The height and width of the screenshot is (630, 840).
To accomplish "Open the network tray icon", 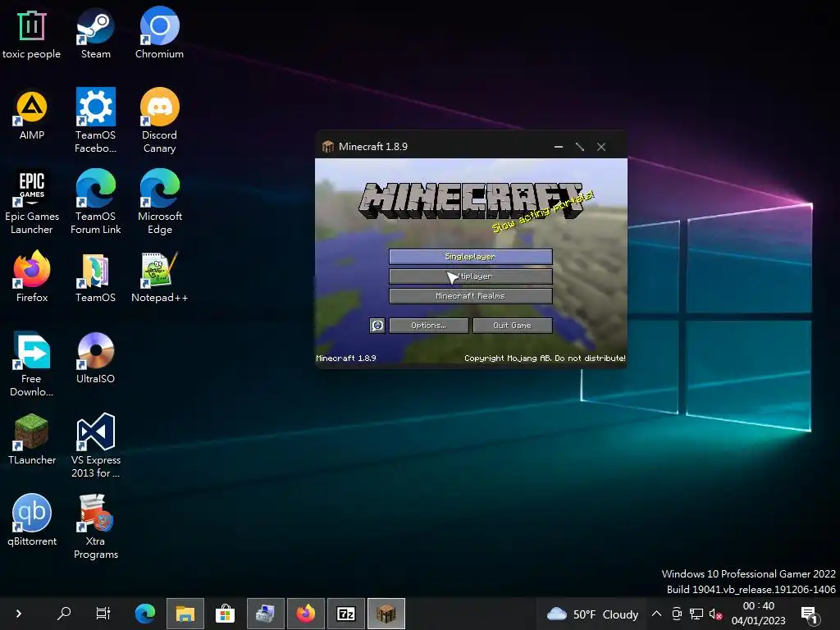I will click(x=696, y=614).
